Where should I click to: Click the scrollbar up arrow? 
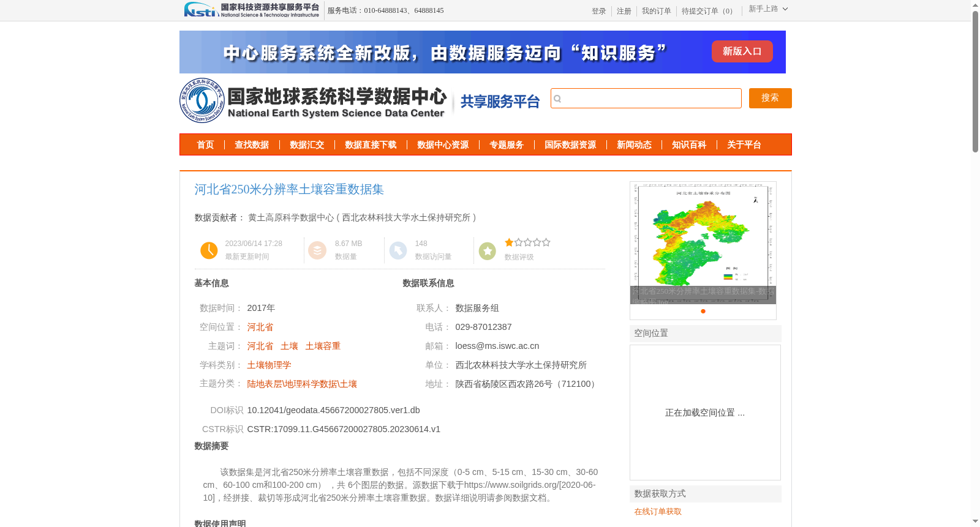(x=975, y=5)
